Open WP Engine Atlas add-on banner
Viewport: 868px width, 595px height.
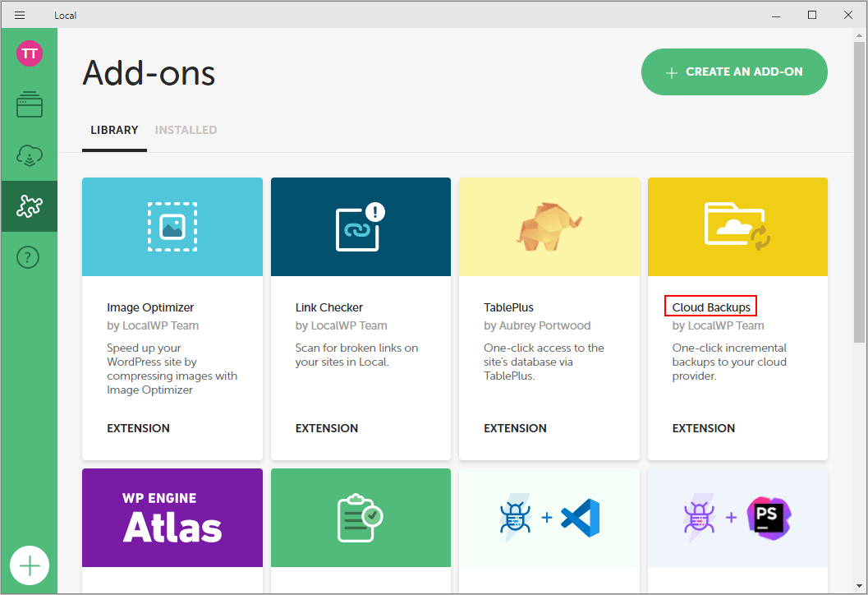pyautogui.click(x=172, y=518)
